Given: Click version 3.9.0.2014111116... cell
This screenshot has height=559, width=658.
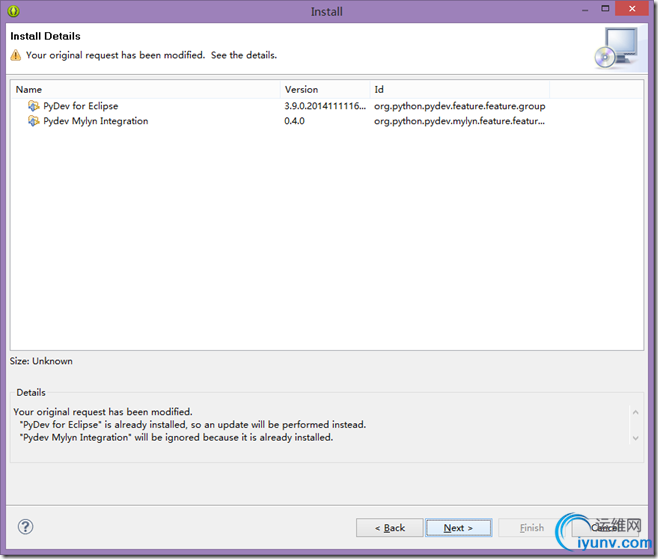Looking at the screenshot, I should [325, 106].
